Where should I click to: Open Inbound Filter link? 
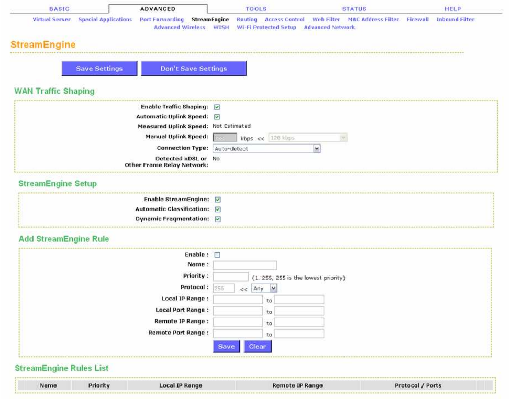[x=456, y=19]
